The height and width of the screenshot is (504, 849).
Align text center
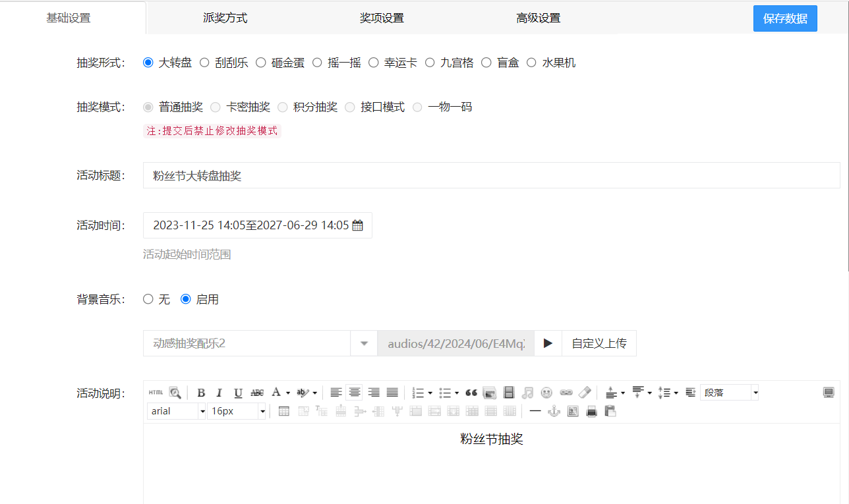click(355, 393)
